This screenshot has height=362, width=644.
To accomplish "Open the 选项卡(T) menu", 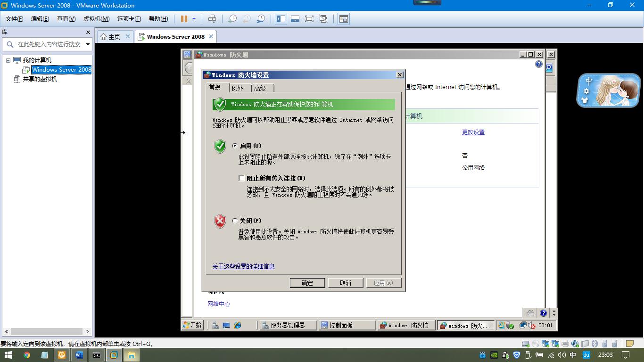I will (129, 19).
